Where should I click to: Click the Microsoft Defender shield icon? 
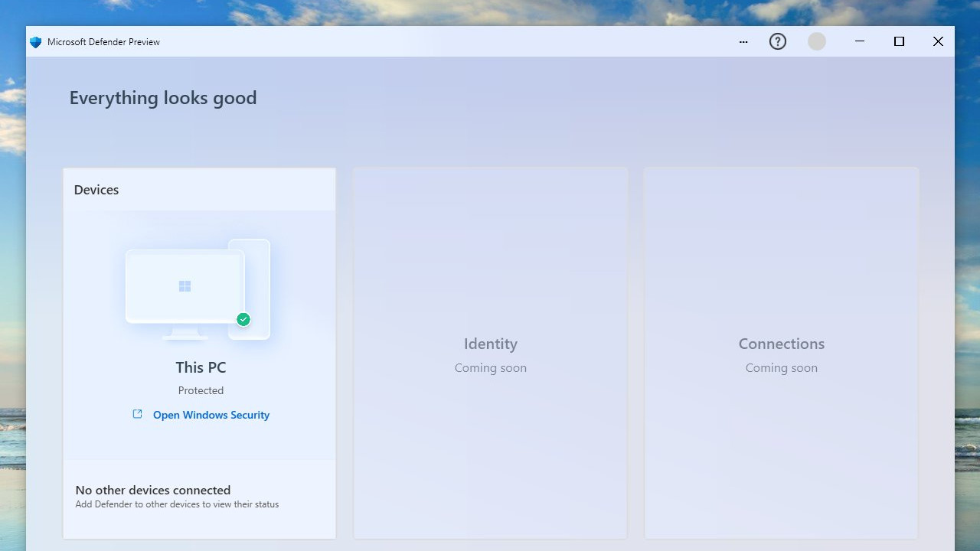pyautogui.click(x=35, y=41)
